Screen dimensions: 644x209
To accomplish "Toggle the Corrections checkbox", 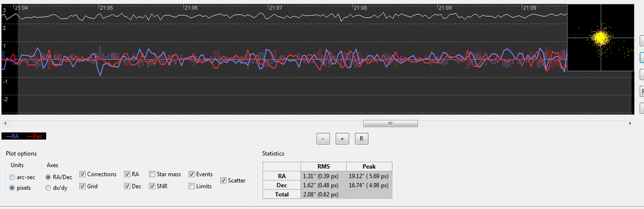I will 83,174.
